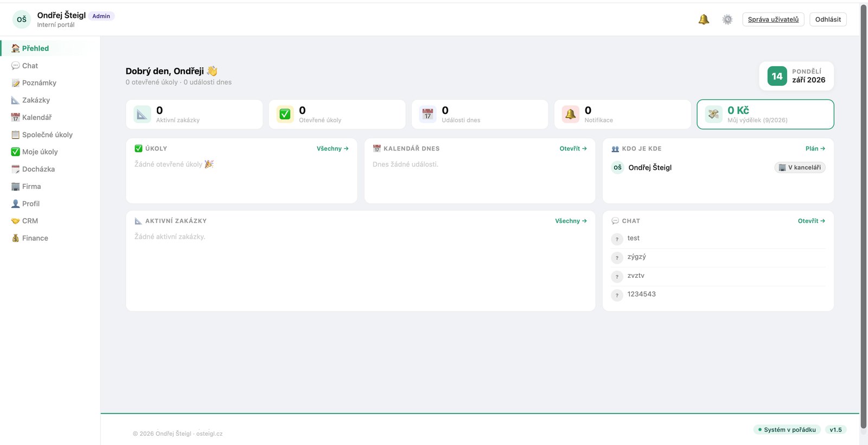This screenshot has width=868, height=445.
Task: Click the date card showing 14 září 2026
Action: (x=796, y=76)
